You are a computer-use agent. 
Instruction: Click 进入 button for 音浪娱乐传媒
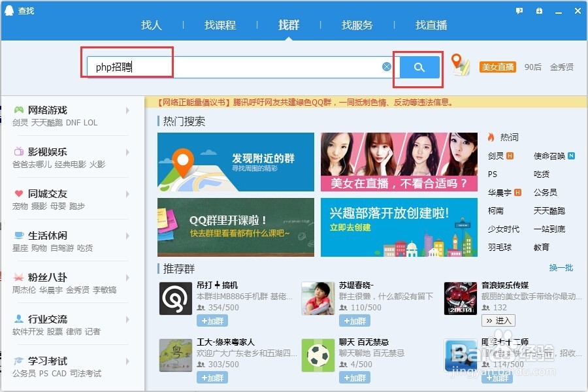tap(498, 320)
